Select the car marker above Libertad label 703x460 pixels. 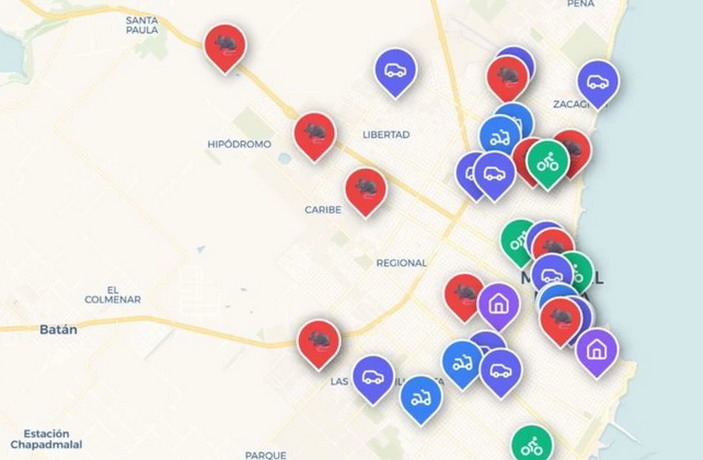click(x=395, y=72)
